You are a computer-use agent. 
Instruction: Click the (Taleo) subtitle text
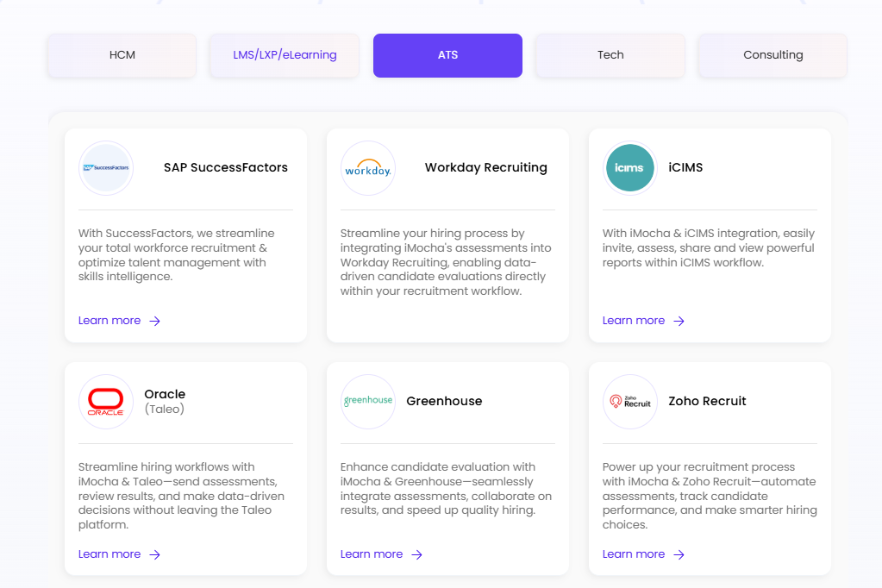[x=165, y=409]
